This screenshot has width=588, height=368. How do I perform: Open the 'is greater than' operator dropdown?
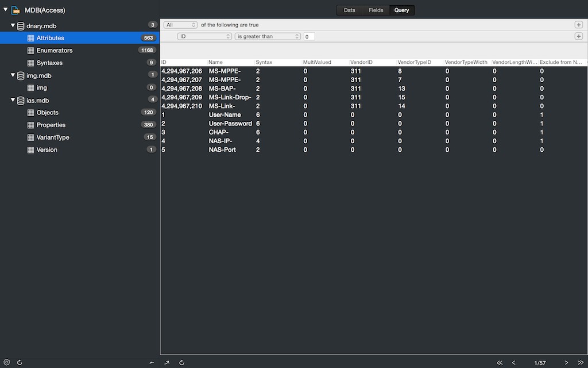click(268, 36)
